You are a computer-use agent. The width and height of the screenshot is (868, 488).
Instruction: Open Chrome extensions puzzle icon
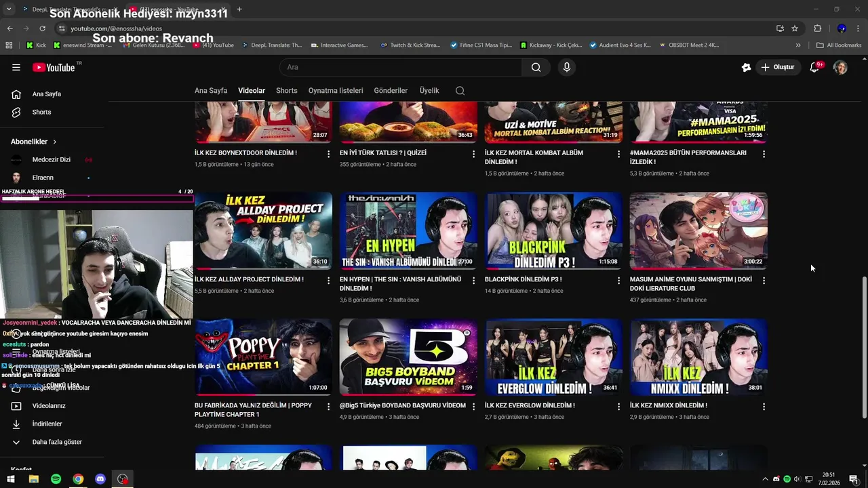tap(817, 28)
